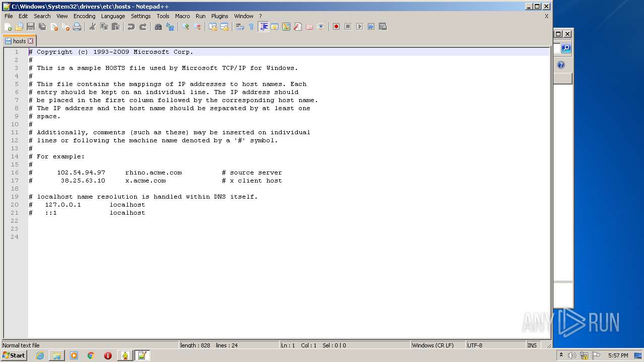Open the View menu
The image size is (644, 362).
[x=62, y=16]
